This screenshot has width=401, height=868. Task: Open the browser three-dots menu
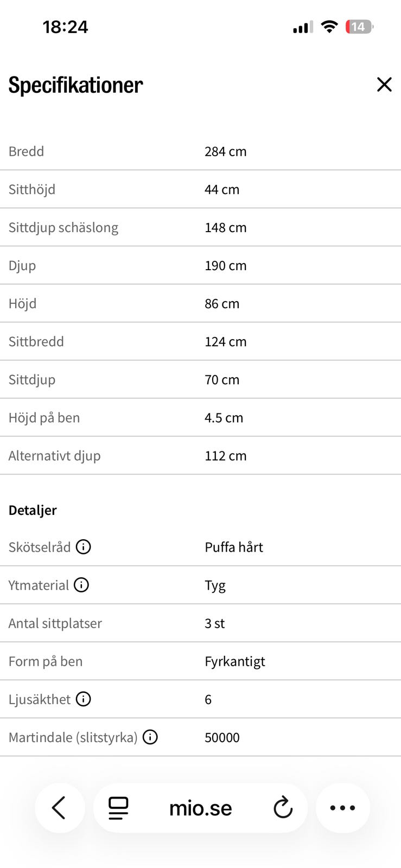click(x=343, y=808)
